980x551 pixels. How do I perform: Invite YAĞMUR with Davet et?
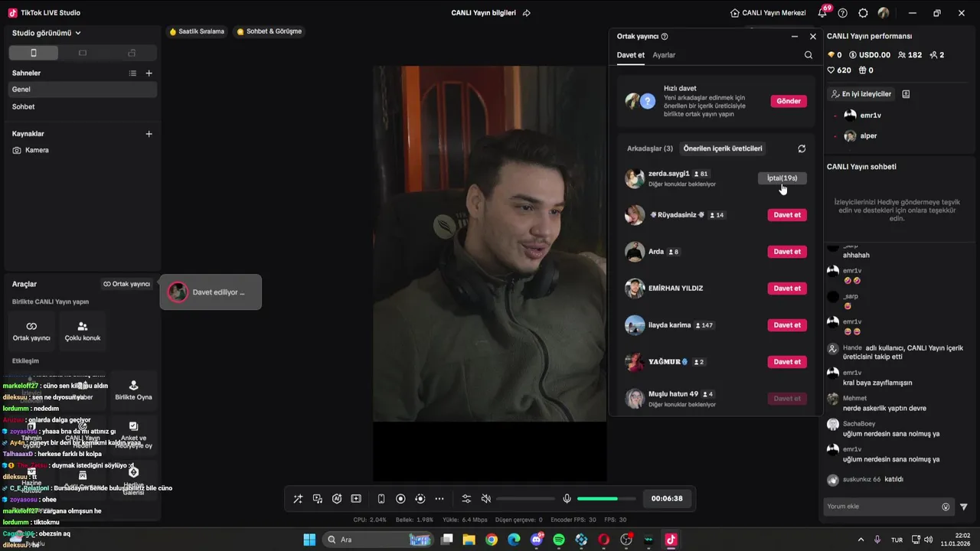click(x=787, y=362)
